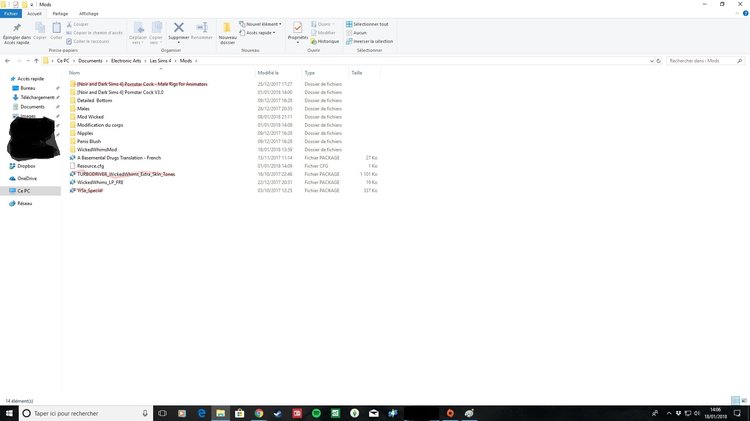
Task: Expand the Supprimer dropdown arrow
Action: (x=179, y=42)
